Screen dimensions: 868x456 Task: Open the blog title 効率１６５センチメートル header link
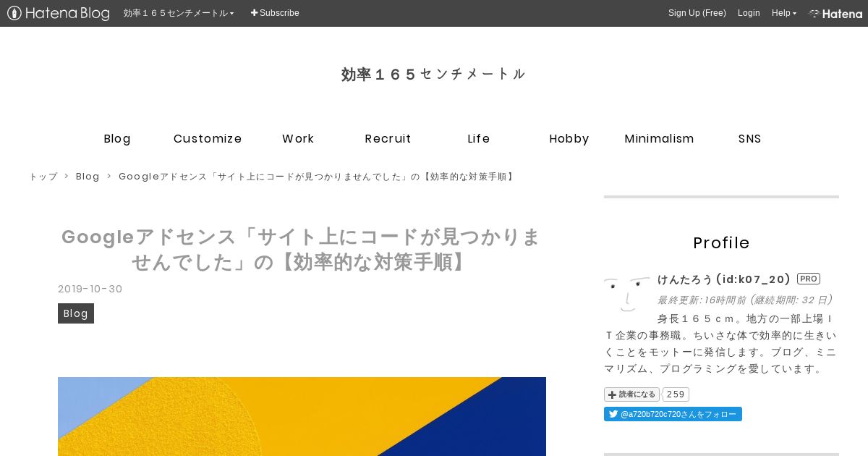434,74
